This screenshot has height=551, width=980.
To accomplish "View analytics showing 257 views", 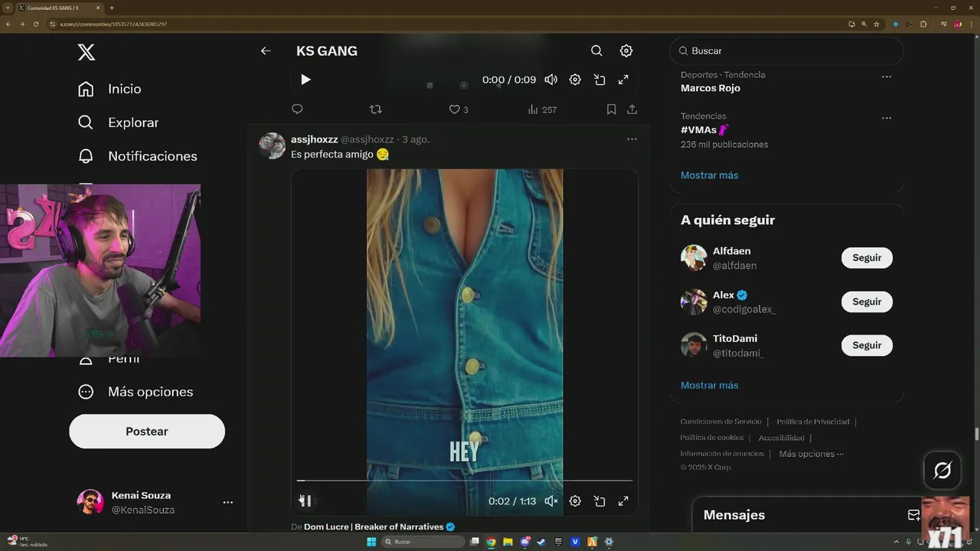I will (x=542, y=109).
